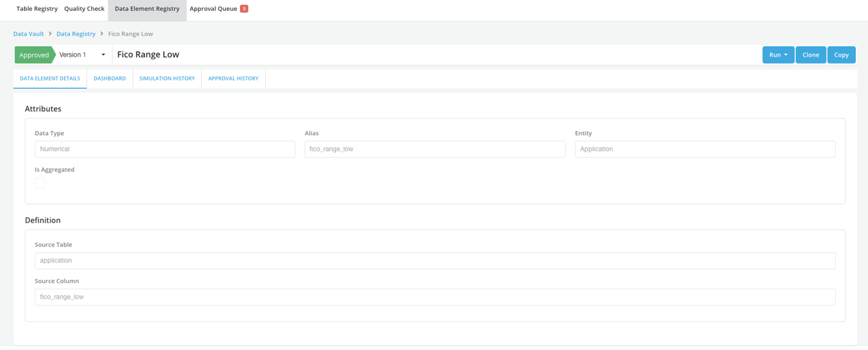Image resolution: width=868 pixels, height=350 pixels.
Task: Focus the Source Table field
Action: pos(435,261)
